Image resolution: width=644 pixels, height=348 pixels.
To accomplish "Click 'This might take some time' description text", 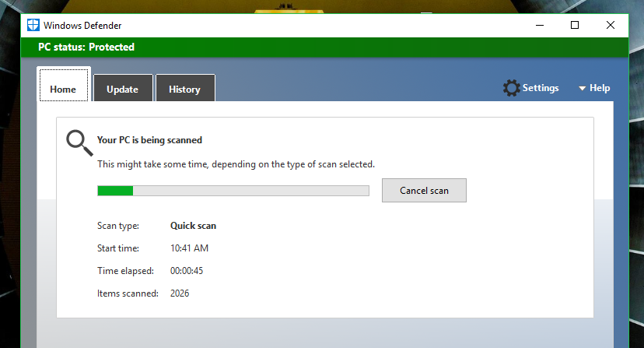I will (236, 164).
